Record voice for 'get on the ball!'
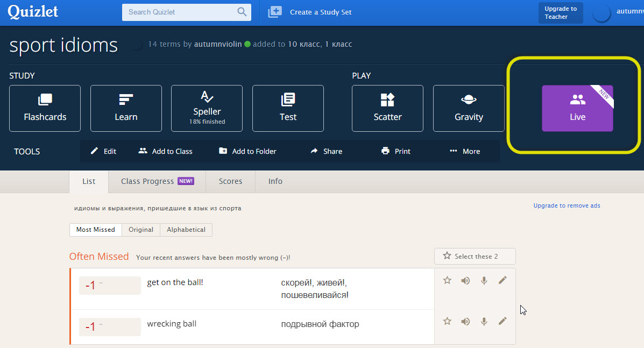 click(484, 280)
